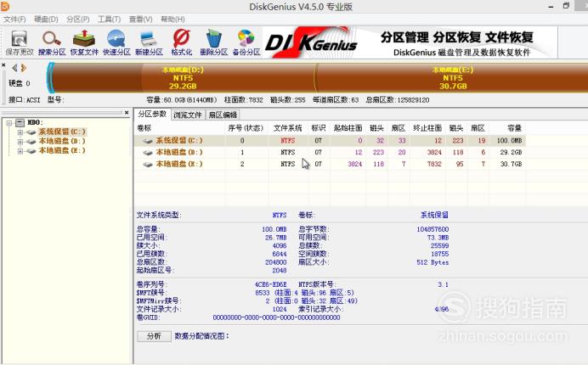Expand 本地磁盘(D:) node in tree
Screen dimensions: 588x365
click(20, 142)
